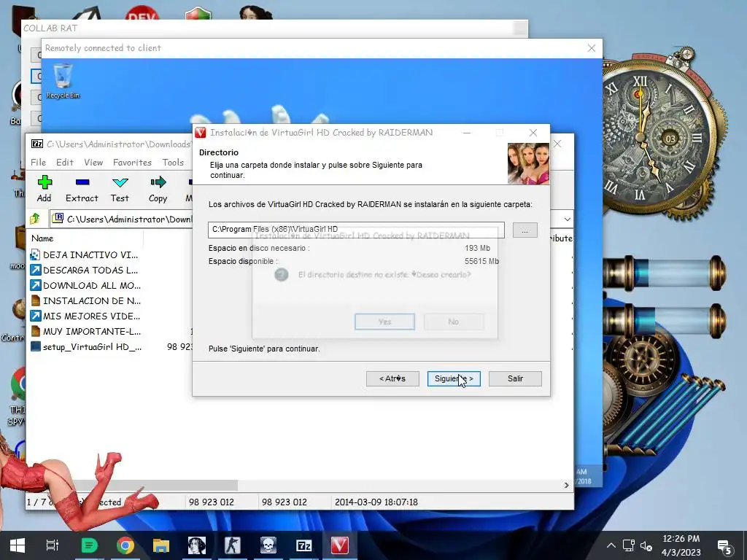Open the green notes app on taskbar

[90, 545]
